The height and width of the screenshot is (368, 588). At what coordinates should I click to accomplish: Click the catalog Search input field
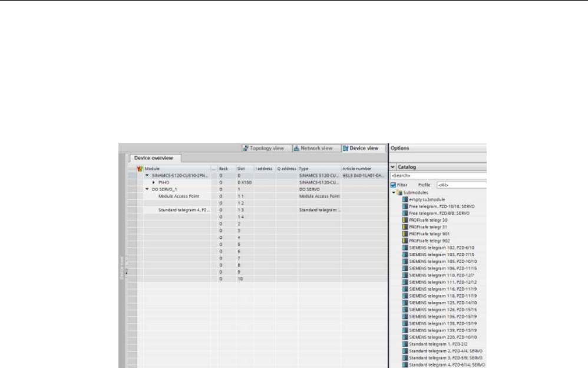(x=438, y=175)
